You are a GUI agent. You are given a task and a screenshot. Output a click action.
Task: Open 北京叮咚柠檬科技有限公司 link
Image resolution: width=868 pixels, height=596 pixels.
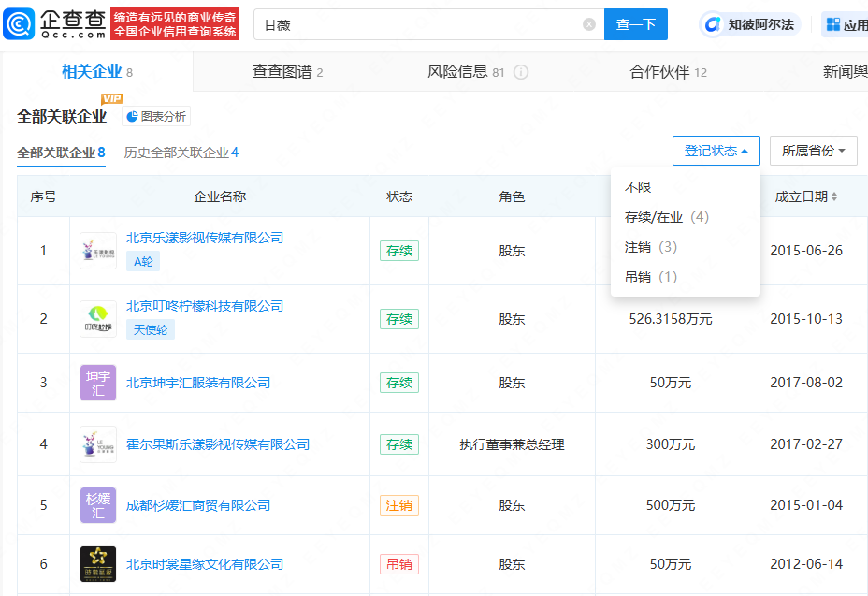coord(205,306)
